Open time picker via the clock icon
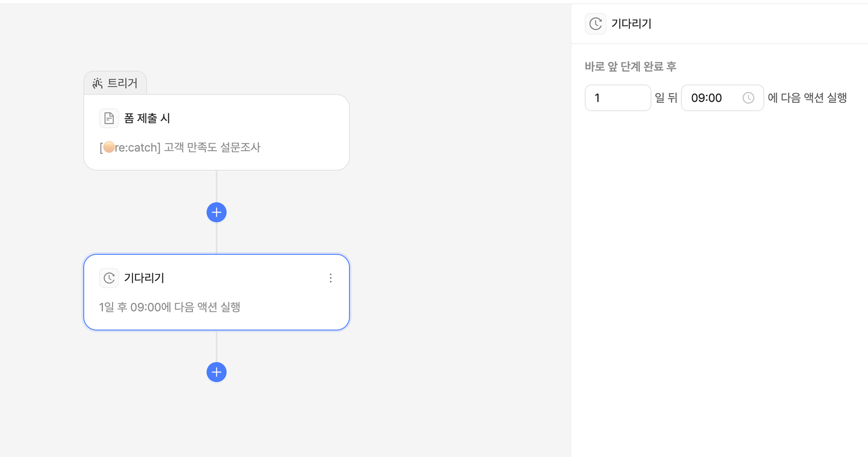 pos(748,98)
